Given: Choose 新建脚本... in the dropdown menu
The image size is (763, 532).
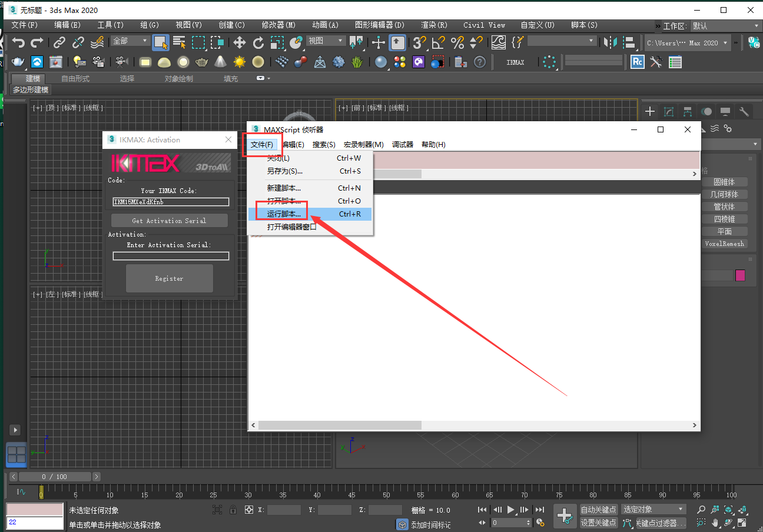Looking at the screenshot, I should pos(310,188).
